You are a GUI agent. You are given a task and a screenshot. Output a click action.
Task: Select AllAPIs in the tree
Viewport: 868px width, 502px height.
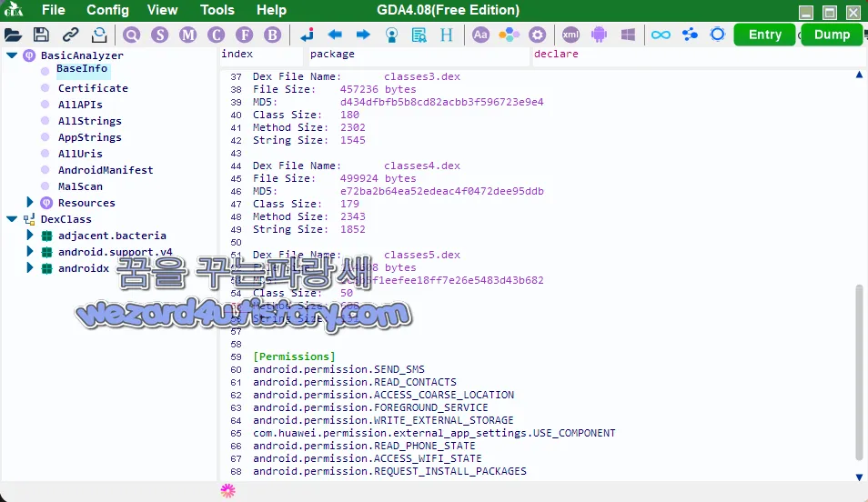(x=80, y=105)
